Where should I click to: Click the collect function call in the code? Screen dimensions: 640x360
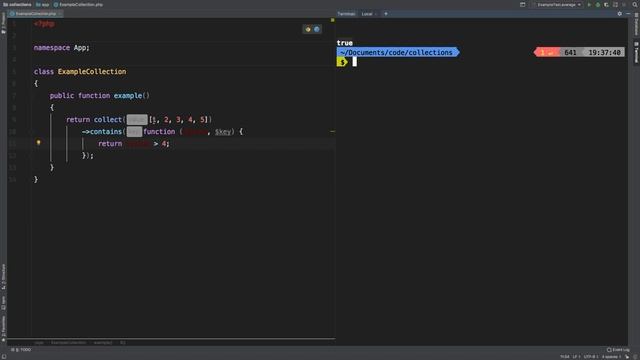pos(108,120)
